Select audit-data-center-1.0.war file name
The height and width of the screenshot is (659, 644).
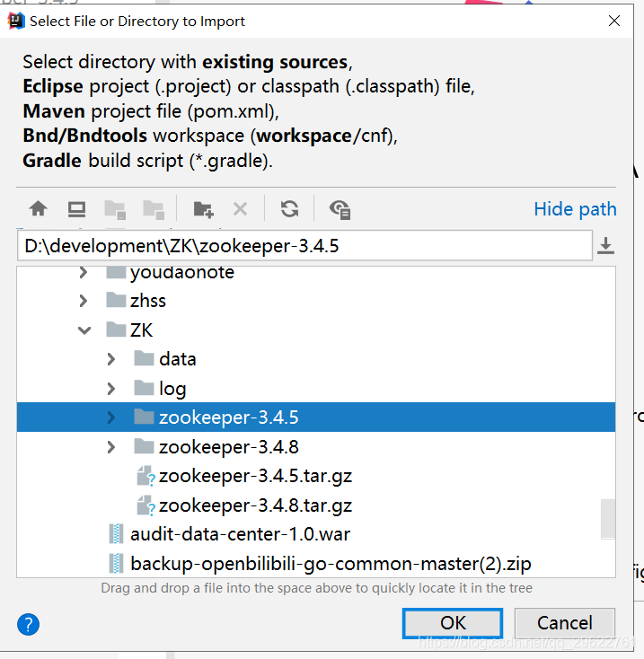click(x=240, y=534)
